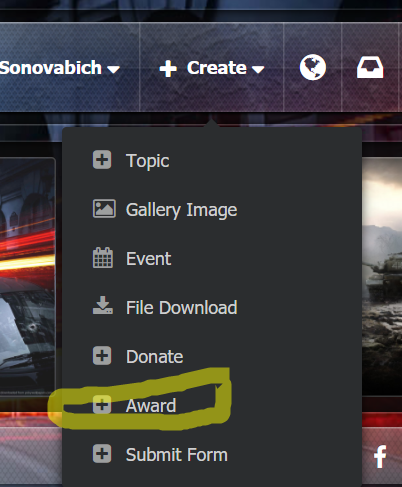
Task: Select the Event text link
Action: click(x=149, y=258)
